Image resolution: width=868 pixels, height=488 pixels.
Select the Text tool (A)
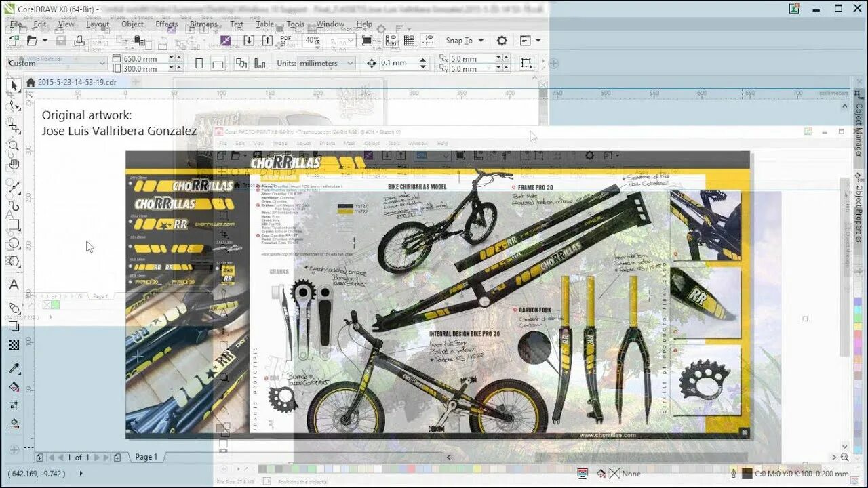pos(14,285)
